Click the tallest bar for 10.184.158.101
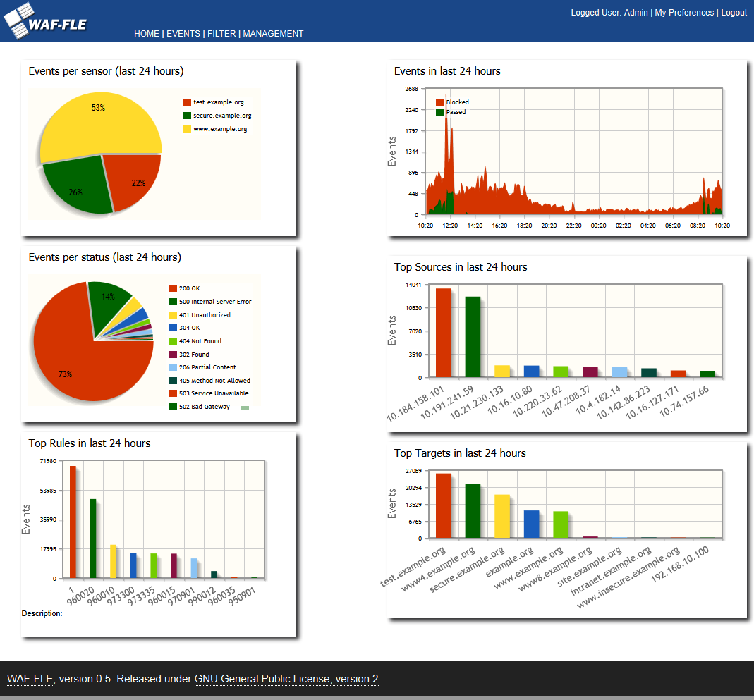754x700 pixels. [x=442, y=331]
